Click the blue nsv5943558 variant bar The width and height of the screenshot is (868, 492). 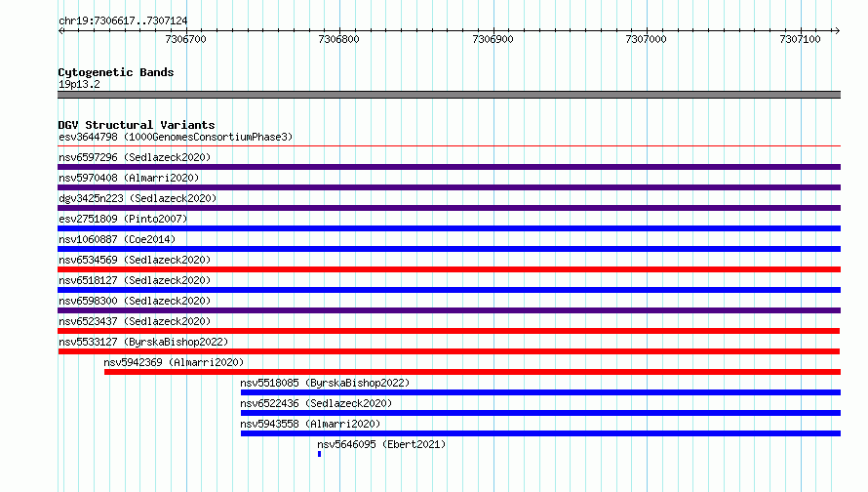coord(540,433)
